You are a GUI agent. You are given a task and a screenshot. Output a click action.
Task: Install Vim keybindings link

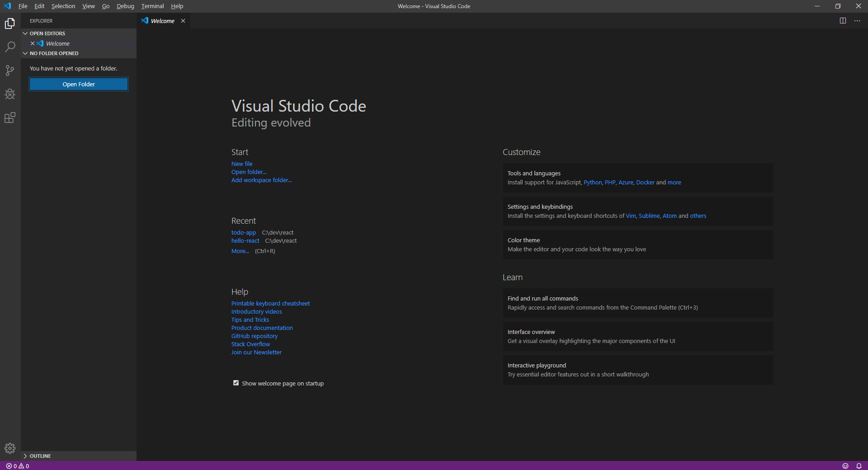tap(631, 216)
